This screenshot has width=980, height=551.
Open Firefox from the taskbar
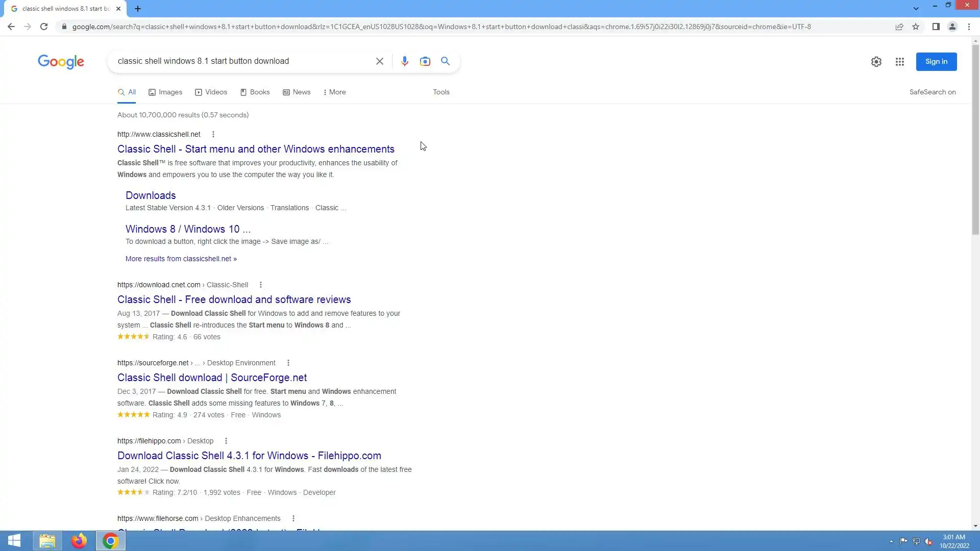tap(79, 541)
